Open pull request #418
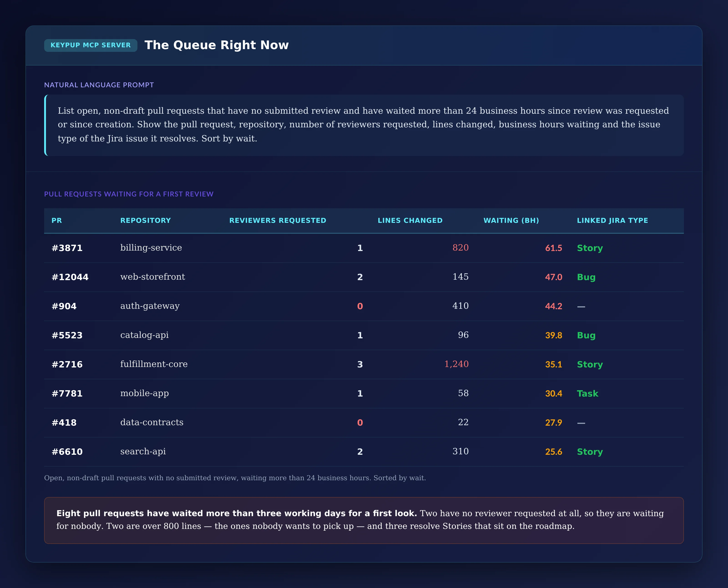This screenshot has width=728, height=588. pyautogui.click(x=64, y=423)
